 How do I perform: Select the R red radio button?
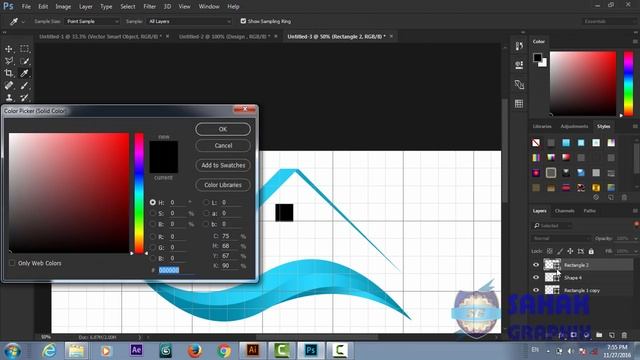click(153, 237)
